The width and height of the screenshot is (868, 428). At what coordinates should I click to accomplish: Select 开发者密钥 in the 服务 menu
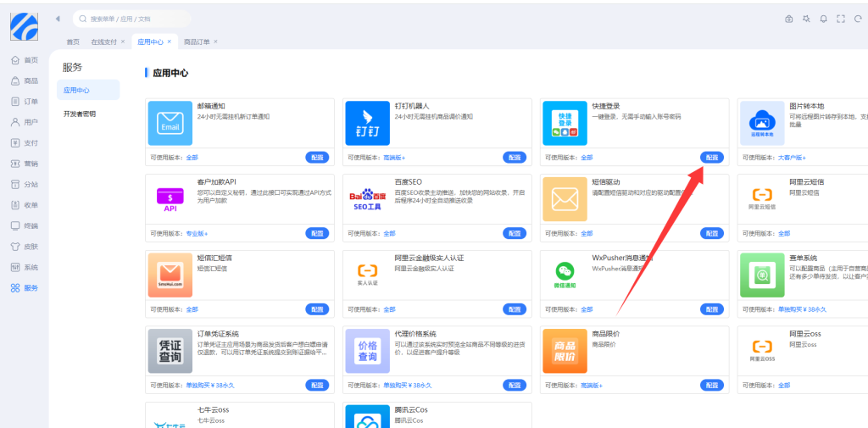coord(80,114)
